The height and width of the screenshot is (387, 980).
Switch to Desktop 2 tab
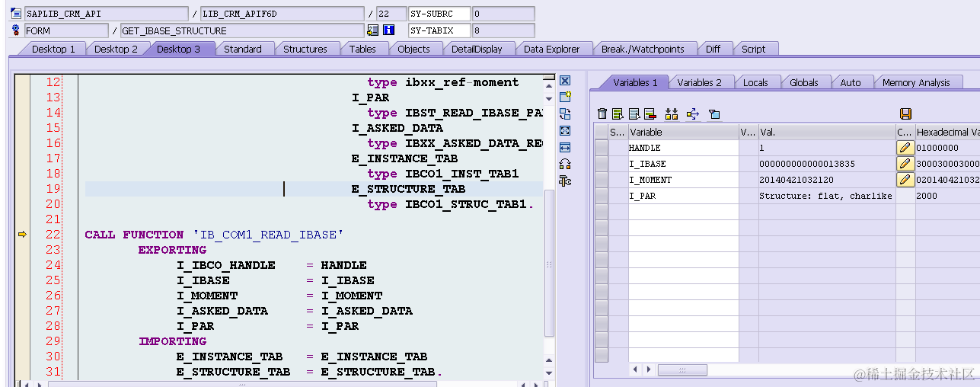tap(117, 49)
